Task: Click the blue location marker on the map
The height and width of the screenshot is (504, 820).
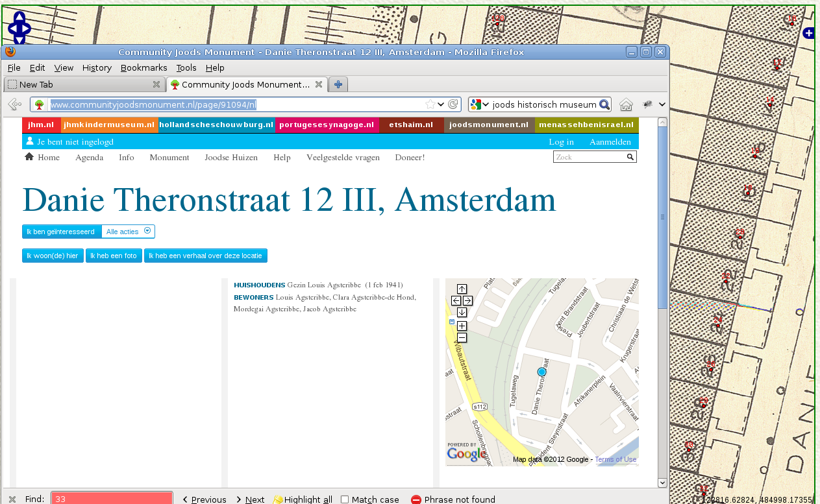Action: [x=542, y=372]
